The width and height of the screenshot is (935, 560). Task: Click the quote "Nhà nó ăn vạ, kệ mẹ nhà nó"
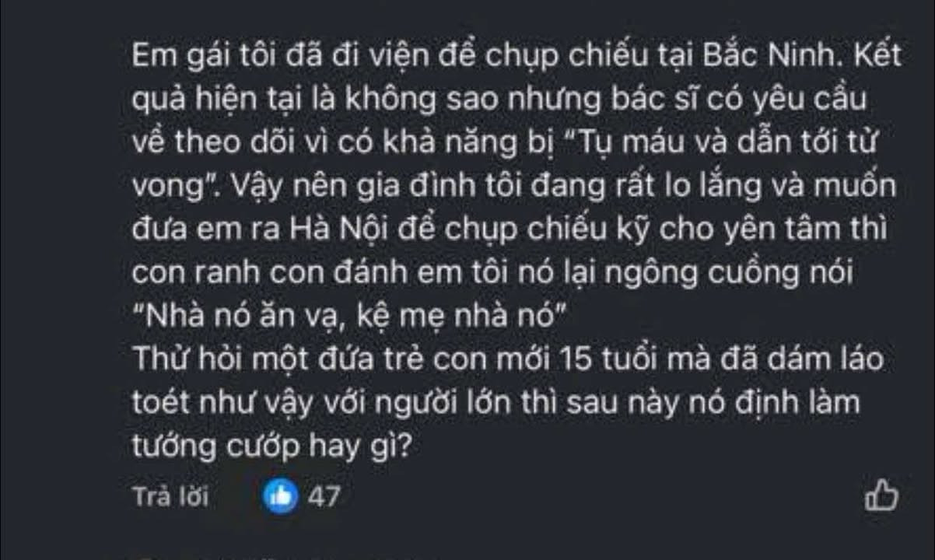coord(347,319)
